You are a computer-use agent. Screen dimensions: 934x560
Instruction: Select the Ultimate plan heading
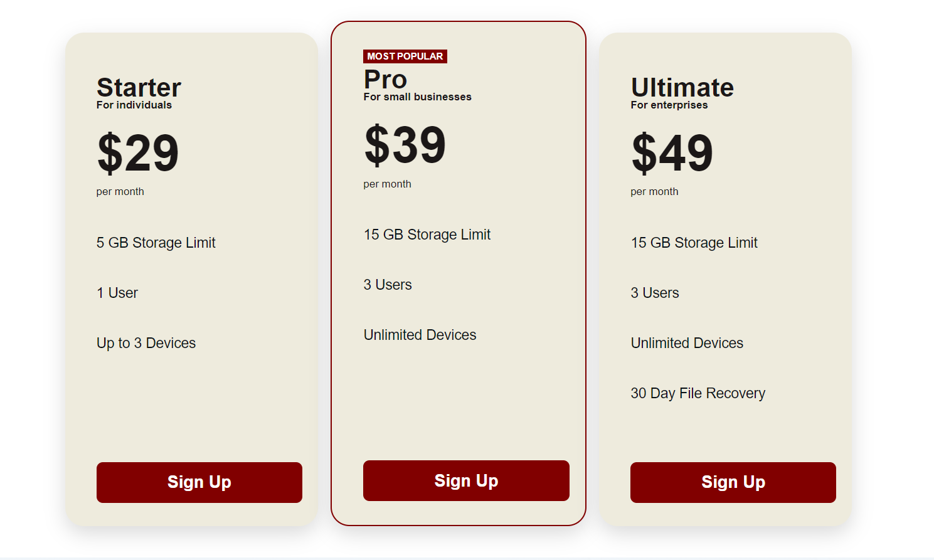[682, 87]
